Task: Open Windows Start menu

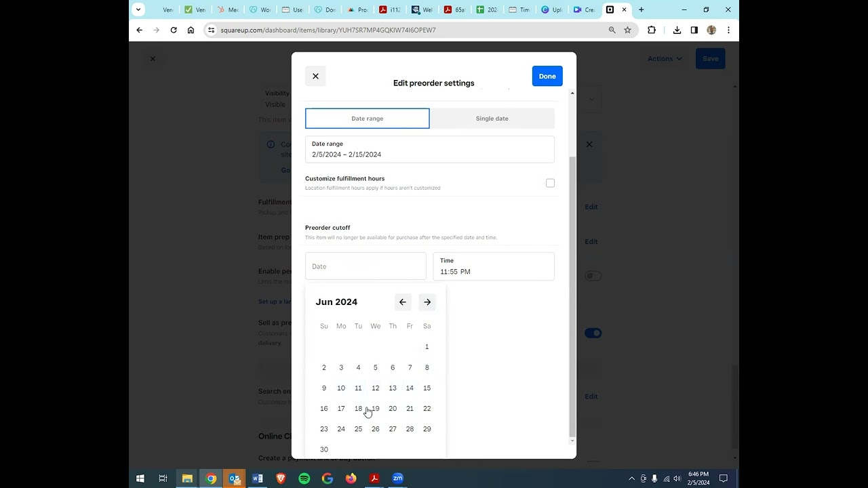Action: point(140,479)
